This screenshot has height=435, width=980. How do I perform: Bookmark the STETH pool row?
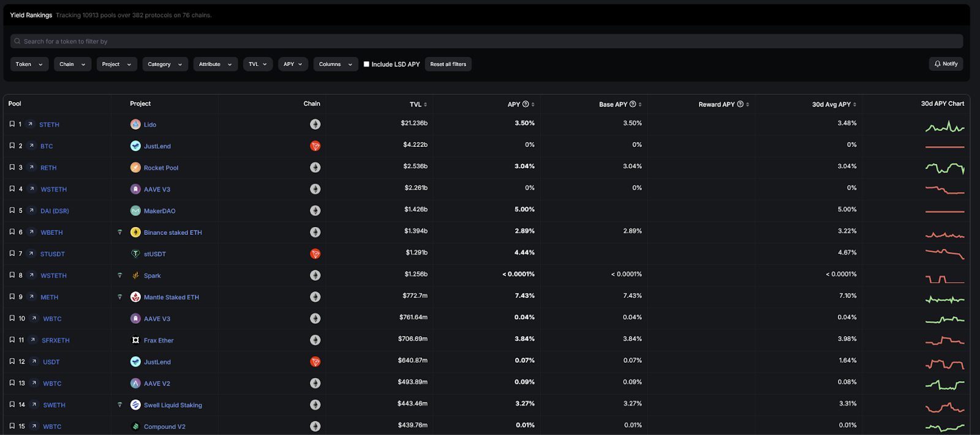12,124
